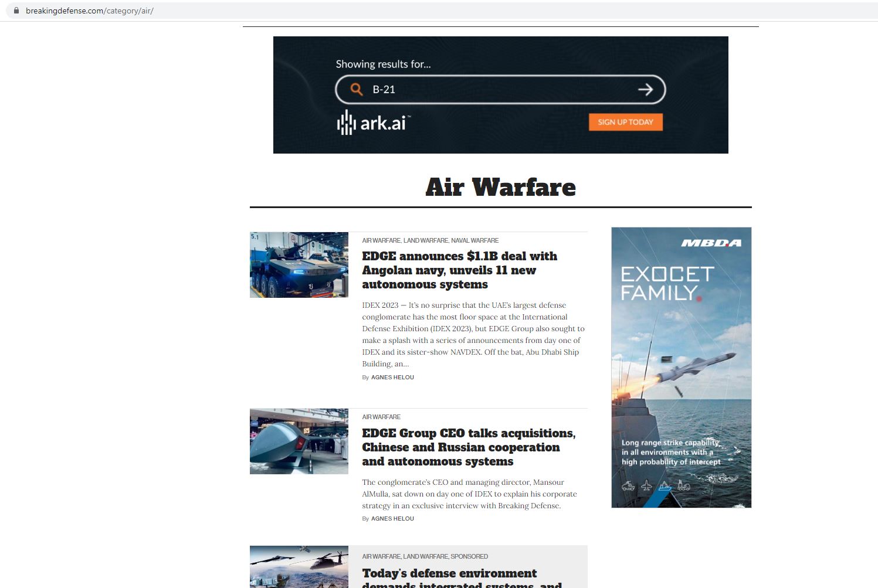Open the Exocet Family missile advertisement
Image resolution: width=878 pixels, height=588 pixels.
[x=681, y=368]
